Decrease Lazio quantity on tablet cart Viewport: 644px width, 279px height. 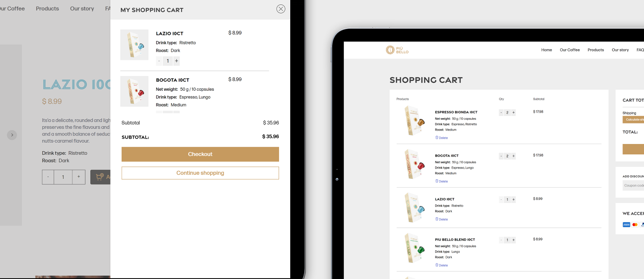click(501, 199)
